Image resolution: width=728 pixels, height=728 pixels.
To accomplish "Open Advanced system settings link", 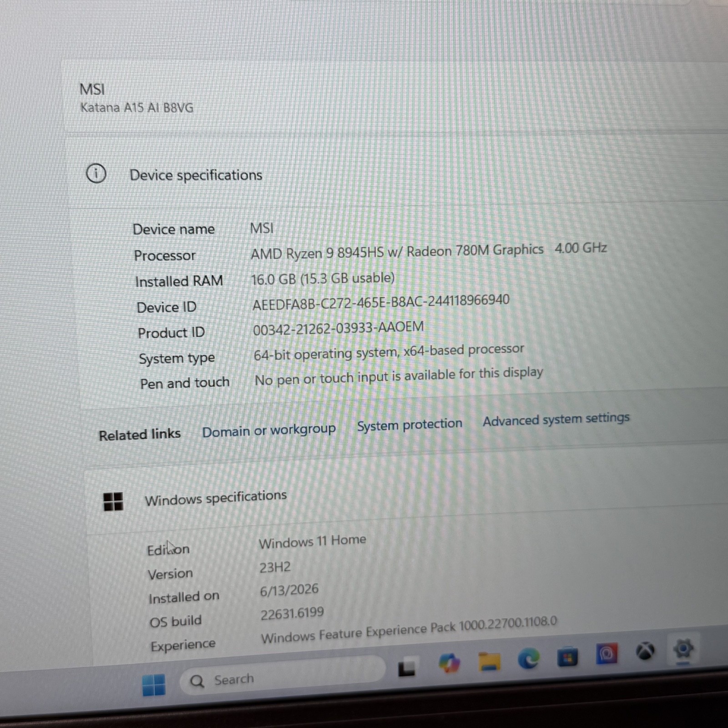I will (x=556, y=419).
